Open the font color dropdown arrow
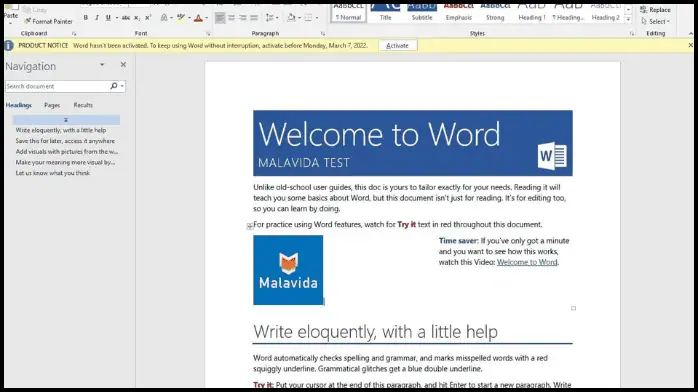 [207, 18]
